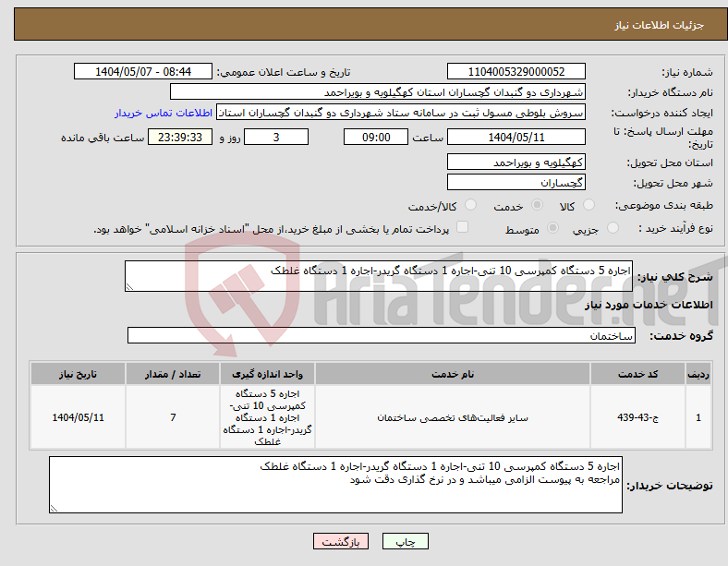The height and width of the screenshot is (566, 728).
Task: Click the buyer notes textarea resize grip
Action: [x=54, y=509]
